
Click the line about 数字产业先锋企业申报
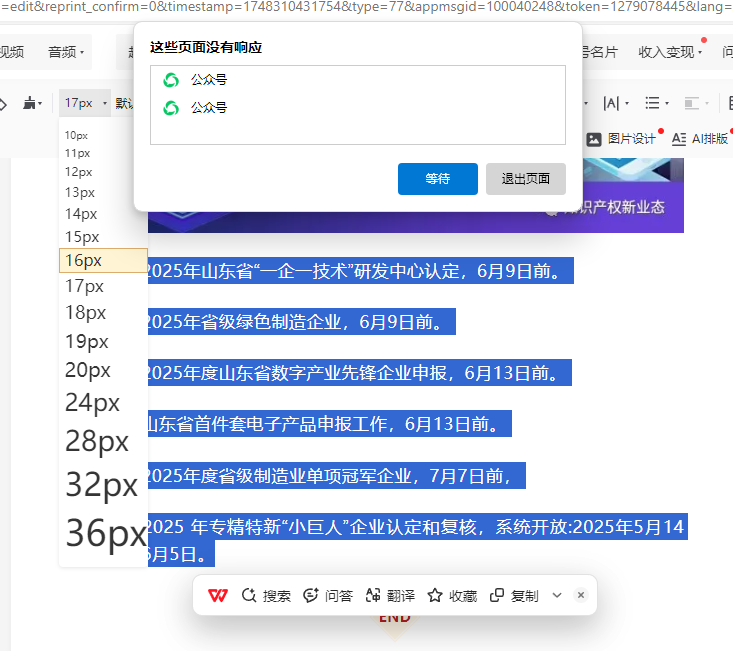pos(359,372)
